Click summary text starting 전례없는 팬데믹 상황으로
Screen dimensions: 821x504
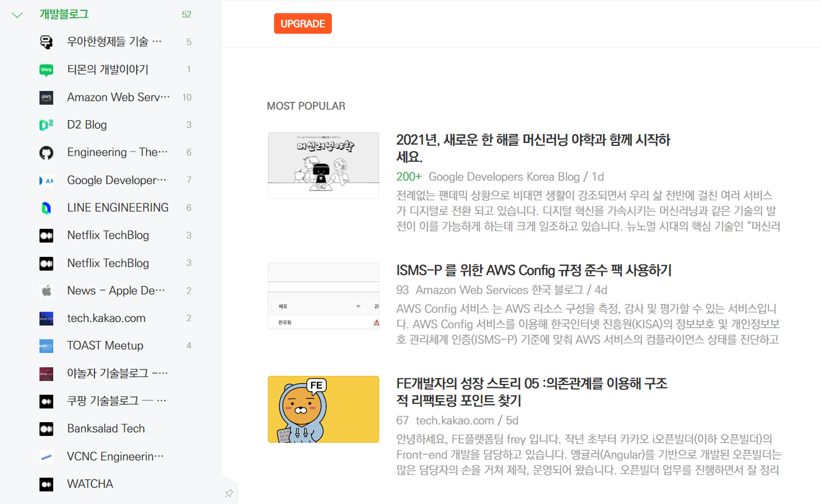point(588,211)
